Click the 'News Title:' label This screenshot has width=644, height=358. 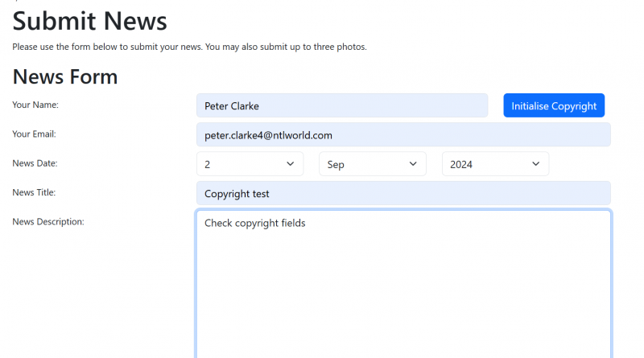pyautogui.click(x=34, y=192)
